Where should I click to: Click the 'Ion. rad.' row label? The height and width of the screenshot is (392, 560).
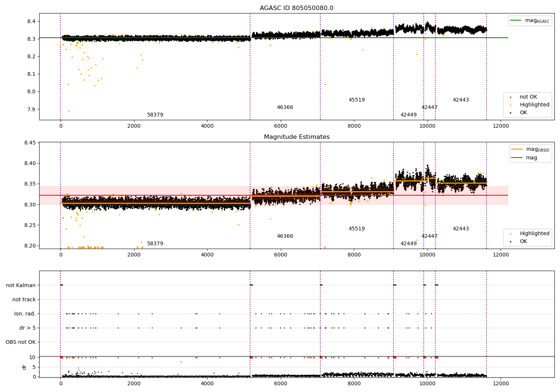(25, 314)
